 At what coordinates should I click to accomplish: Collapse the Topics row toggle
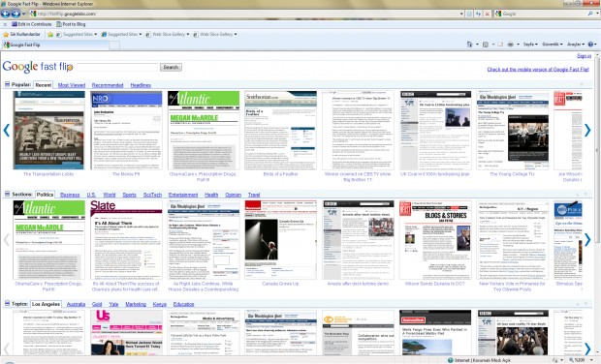(x=7, y=304)
